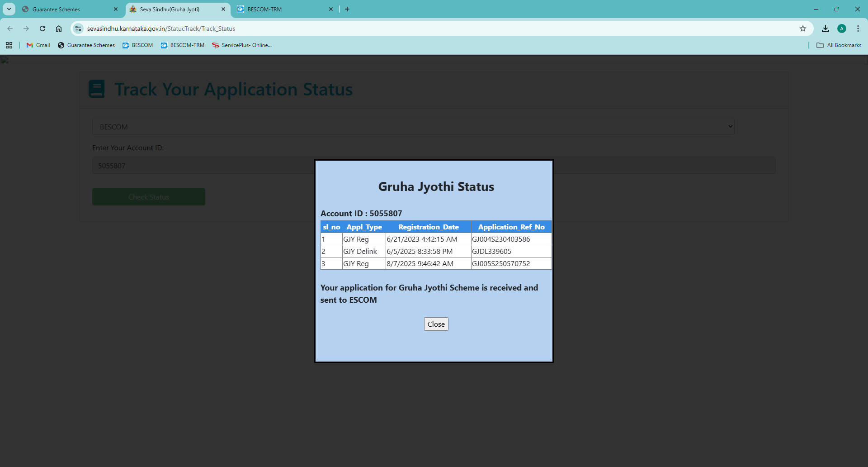The height and width of the screenshot is (467, 868).
Task: Open the Chrome three-dot menu
Action: pyautogui.click(x=858, y=29)
